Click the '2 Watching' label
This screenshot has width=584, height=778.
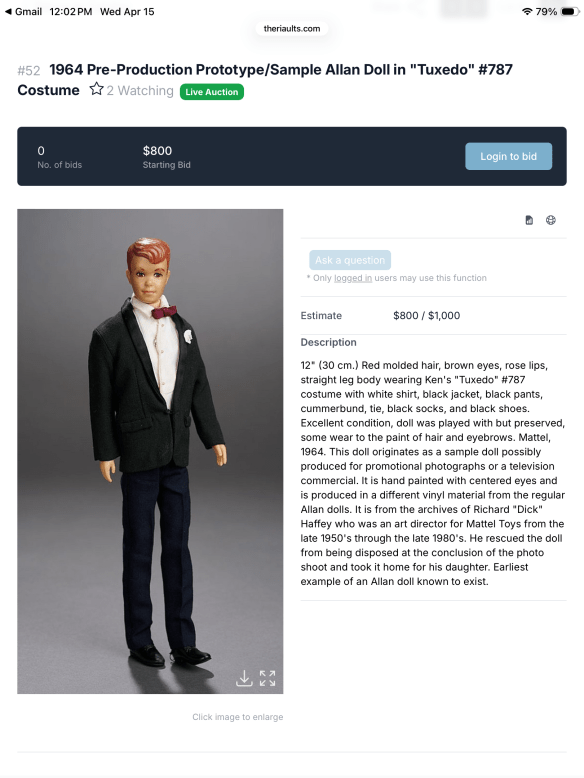pyautogui.click(x=140, y=91)
